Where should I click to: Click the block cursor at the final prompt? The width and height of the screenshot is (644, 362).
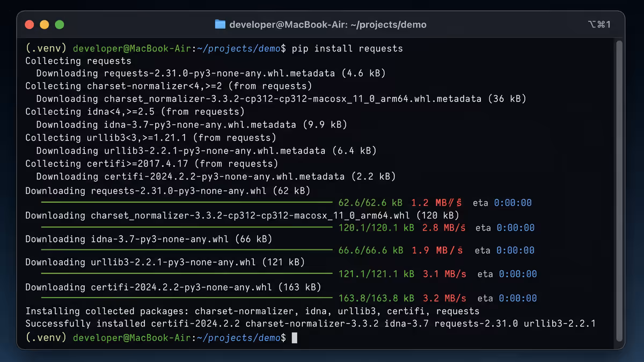[294, 338]
